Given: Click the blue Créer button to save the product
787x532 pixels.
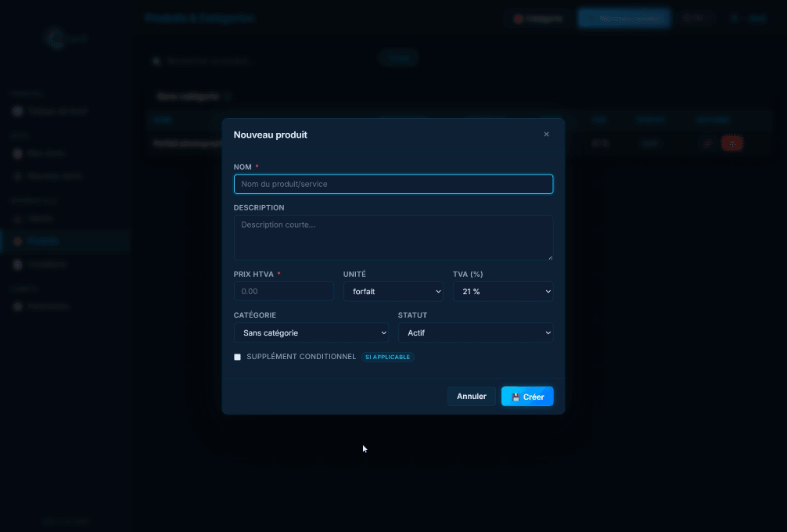Looking at the screenshot, I should point(526,396).
